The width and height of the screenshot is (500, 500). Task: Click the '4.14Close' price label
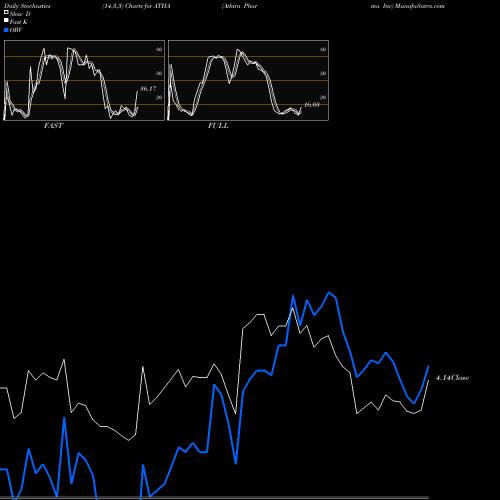(452, 378)
